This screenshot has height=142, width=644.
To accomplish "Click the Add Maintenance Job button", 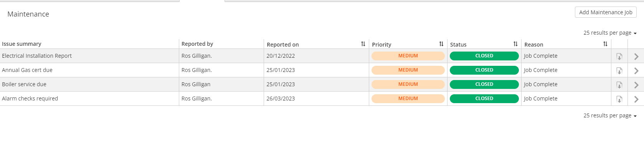I will [606, 12].
